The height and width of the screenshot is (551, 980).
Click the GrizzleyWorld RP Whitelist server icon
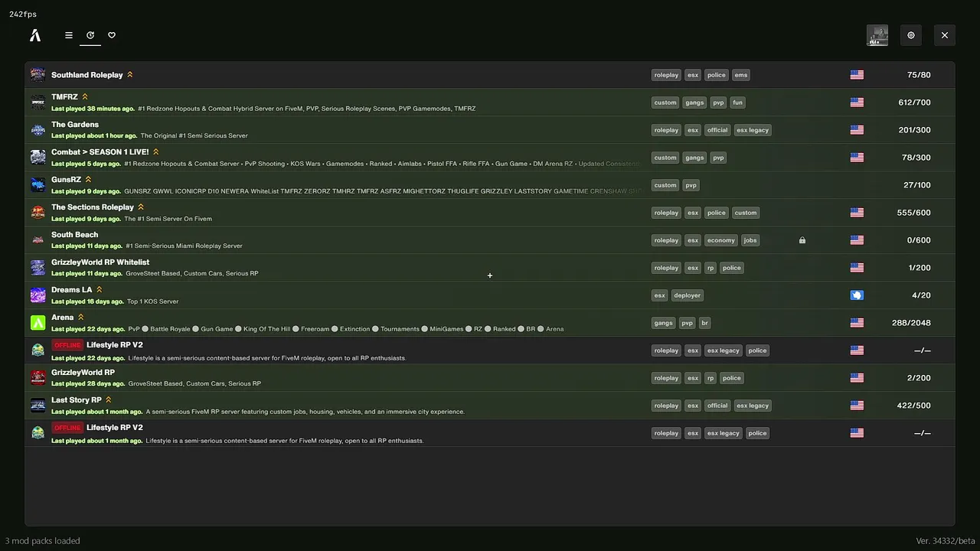38,268
